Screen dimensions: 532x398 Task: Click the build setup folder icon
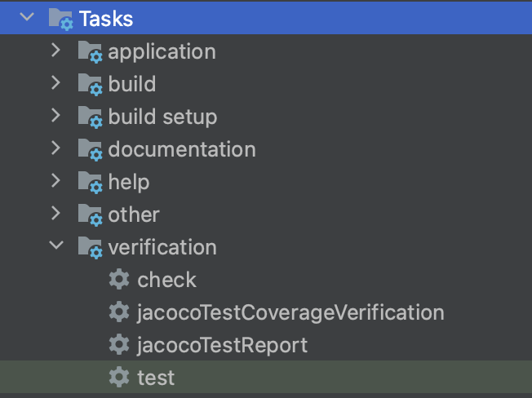click(x=90, y=117)
